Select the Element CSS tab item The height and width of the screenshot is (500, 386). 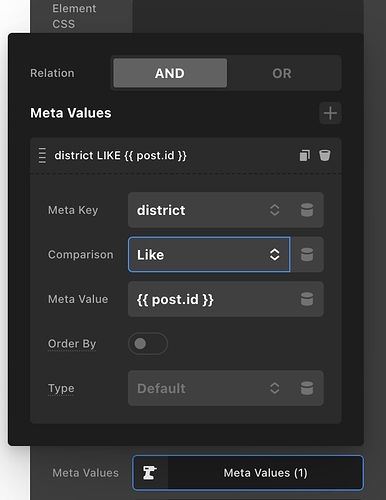(74, 16)
